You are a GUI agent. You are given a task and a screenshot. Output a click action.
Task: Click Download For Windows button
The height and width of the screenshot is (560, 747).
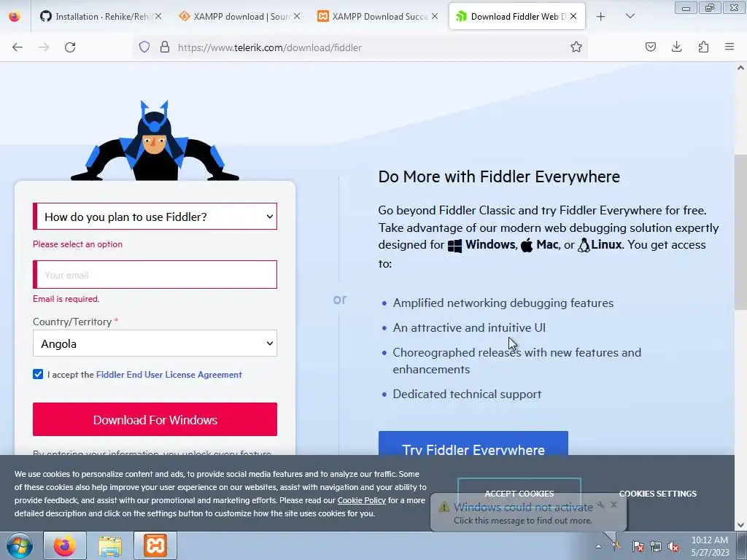[155, 419]
